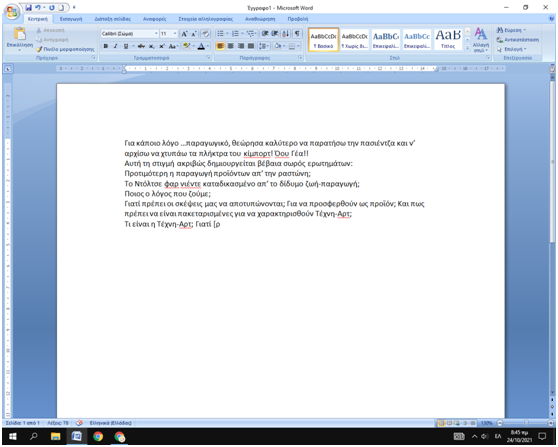Apply the Χωρίς διάστιχο style
Screen dimensions: 558x447
354,40
